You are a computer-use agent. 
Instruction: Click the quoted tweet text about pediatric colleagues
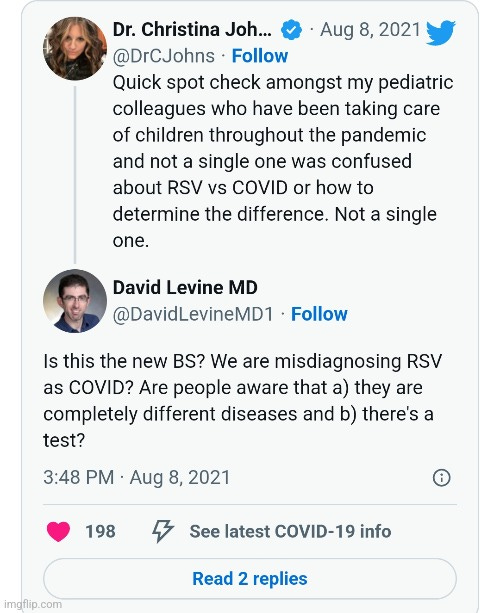pyautogui.click(x=283, y=161)
